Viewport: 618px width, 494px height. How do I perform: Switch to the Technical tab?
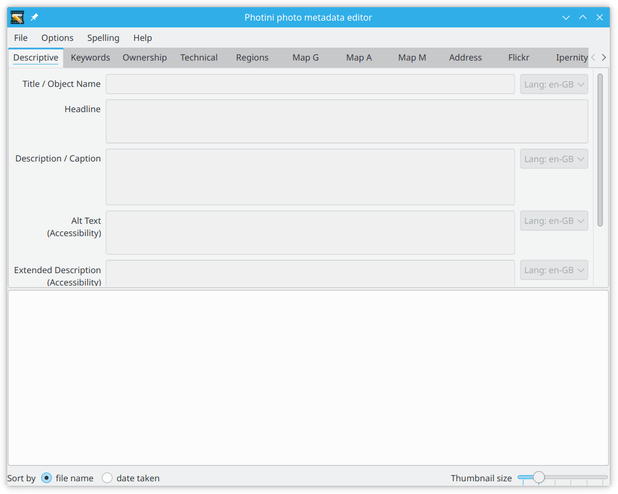(x=199, y=58)
